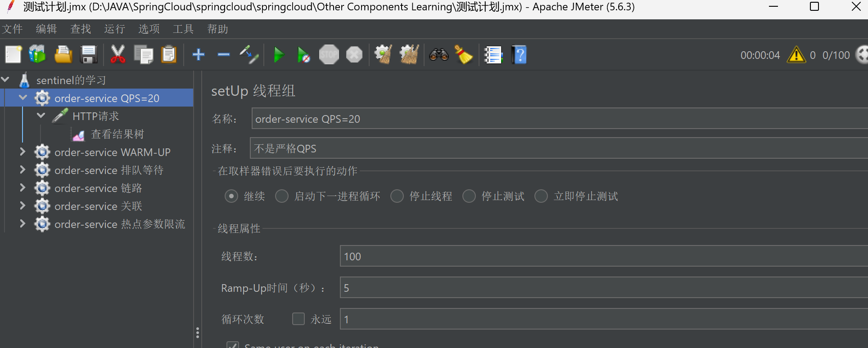Collapse all with the minus icon
The image size is (868, 348).
coord(224,55)
